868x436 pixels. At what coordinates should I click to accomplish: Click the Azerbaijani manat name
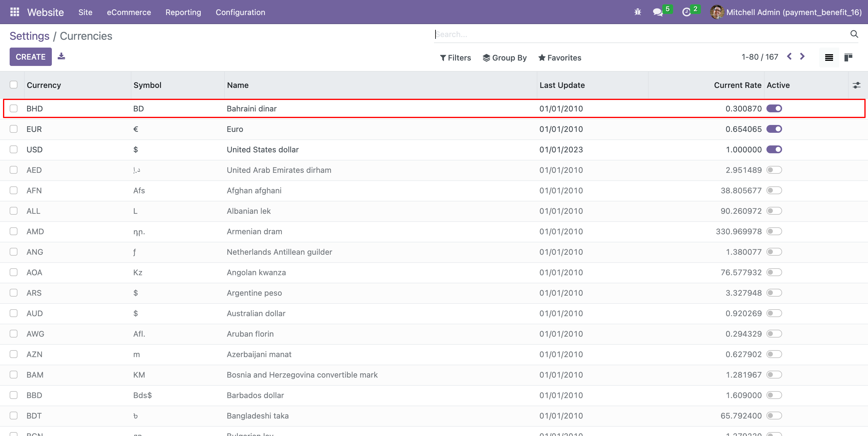pos(259,354)
